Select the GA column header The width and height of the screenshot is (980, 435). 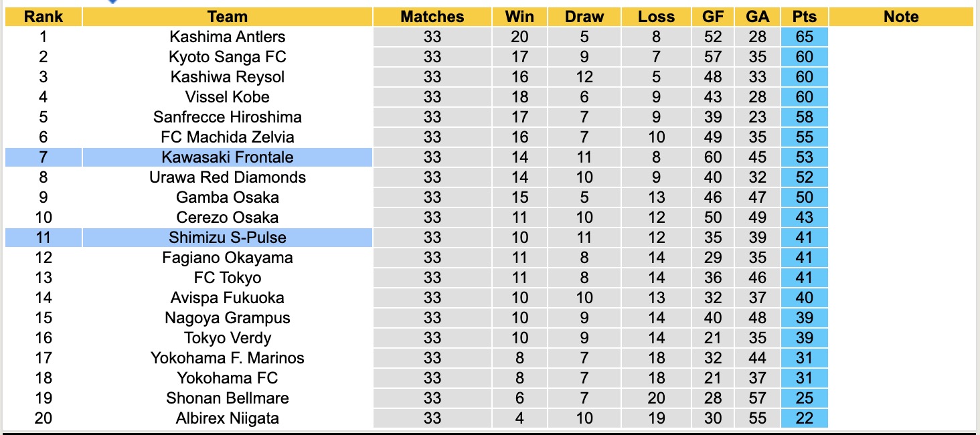[x=756, y=17]
